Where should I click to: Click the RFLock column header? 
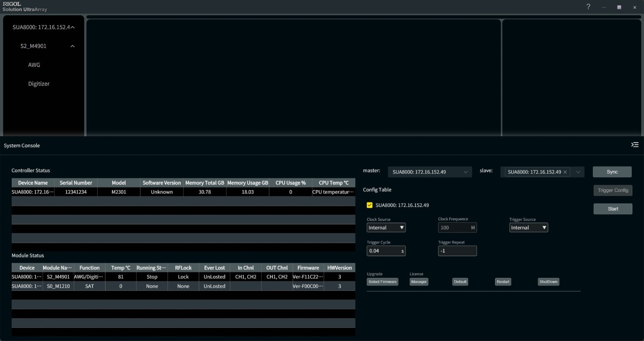click(x=183, y=268)
